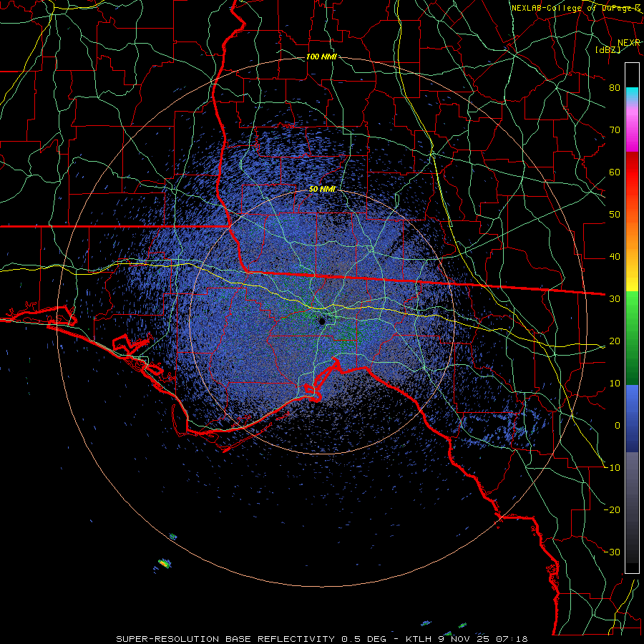644x644 pixels.
Task: Click the 20 value on the dBZ scale
Action: [615, 341]
